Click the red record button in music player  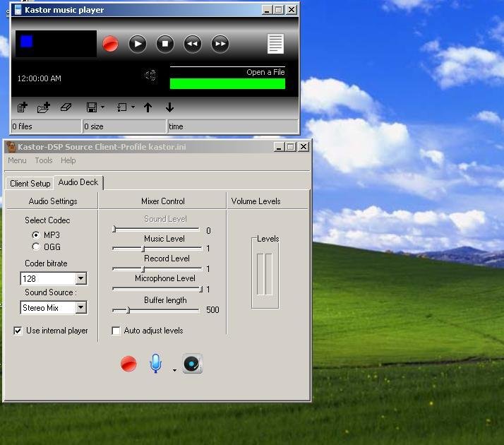click(110, 44)
